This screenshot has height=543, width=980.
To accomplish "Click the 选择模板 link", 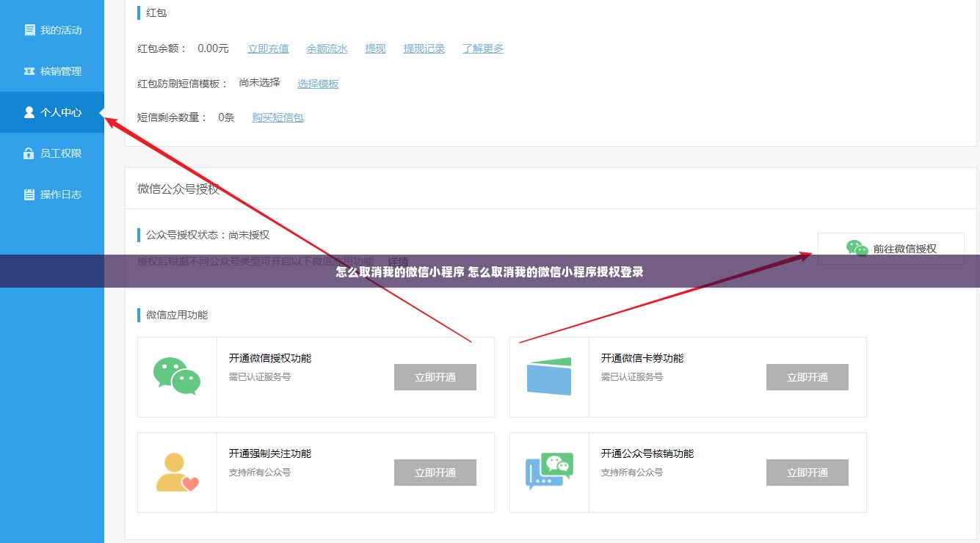I will point(318,84).
